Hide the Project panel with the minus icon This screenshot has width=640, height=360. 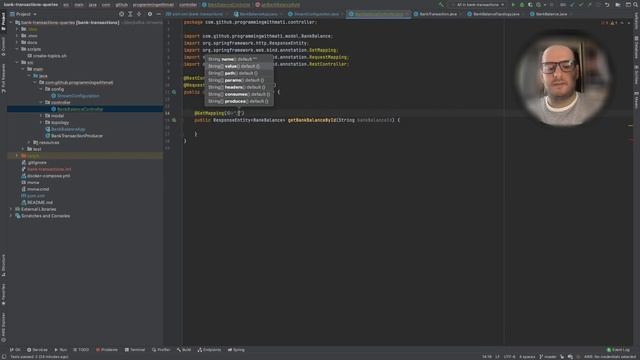coord(159,14)
